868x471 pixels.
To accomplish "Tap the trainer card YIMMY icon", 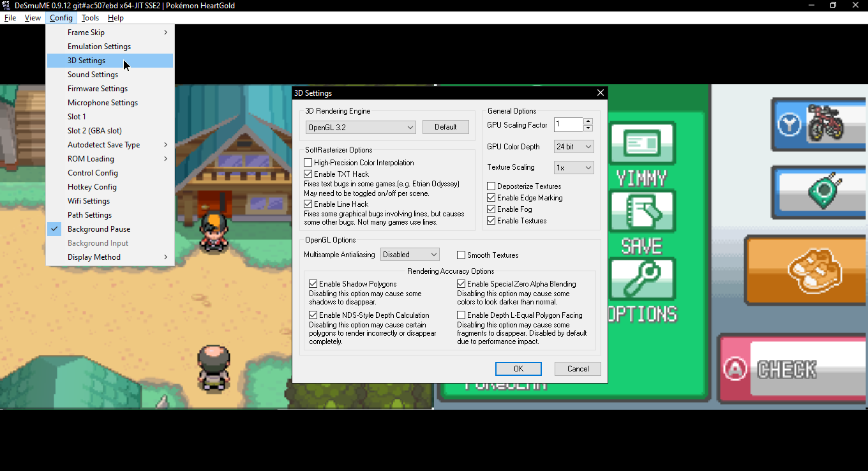I will (x=642, y=144).
